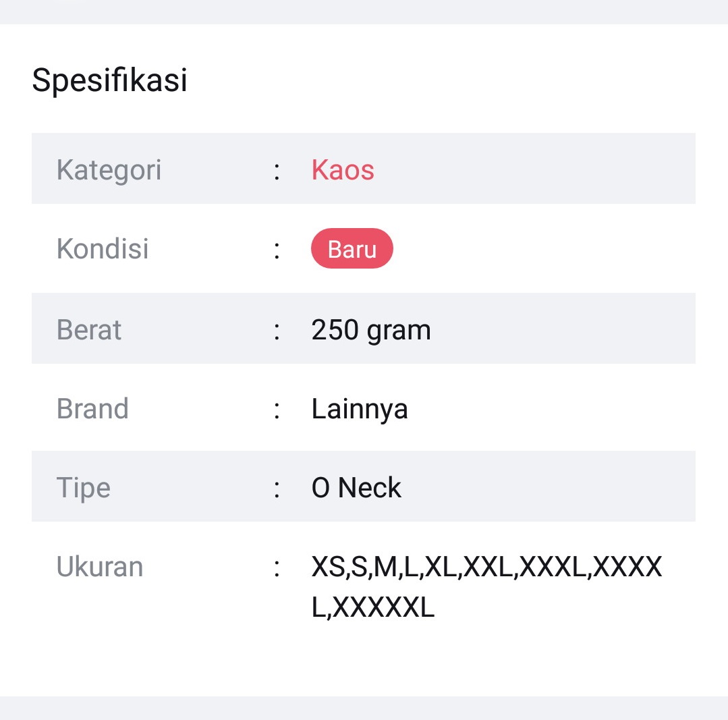Viewport: 728px width, 720px height.
Task: Click the colon next to Brand
Action: (277, 410)
